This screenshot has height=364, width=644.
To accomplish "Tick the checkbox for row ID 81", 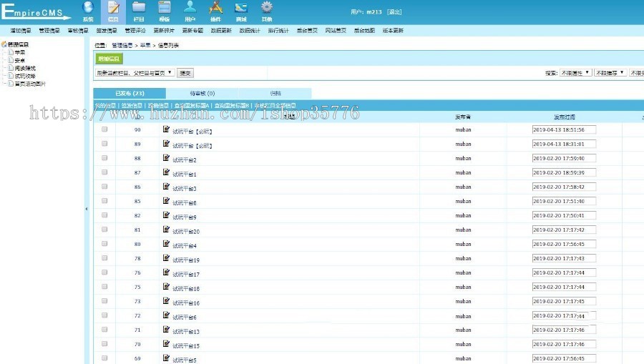I will pyautogui.click(x=104, y=230).
